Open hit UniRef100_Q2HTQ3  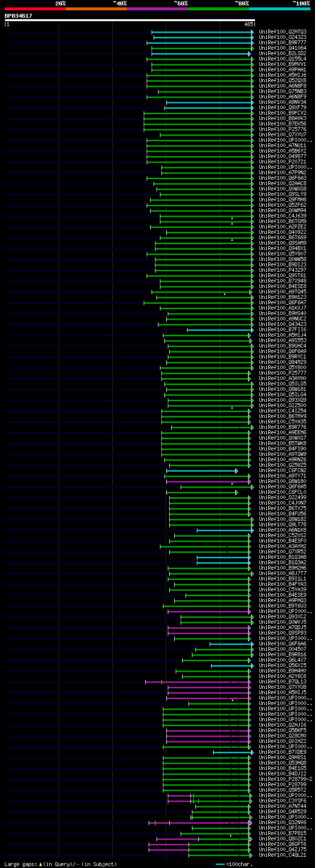tap(283, 32)
